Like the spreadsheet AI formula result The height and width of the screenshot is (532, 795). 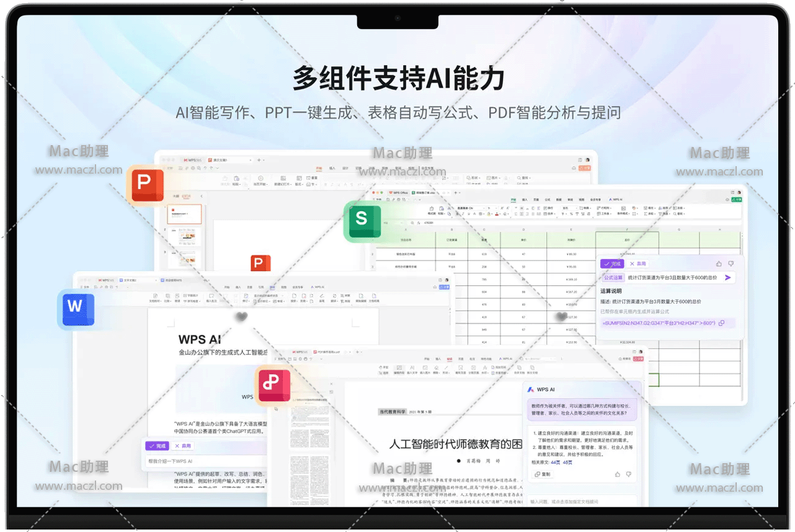[719, 264]
